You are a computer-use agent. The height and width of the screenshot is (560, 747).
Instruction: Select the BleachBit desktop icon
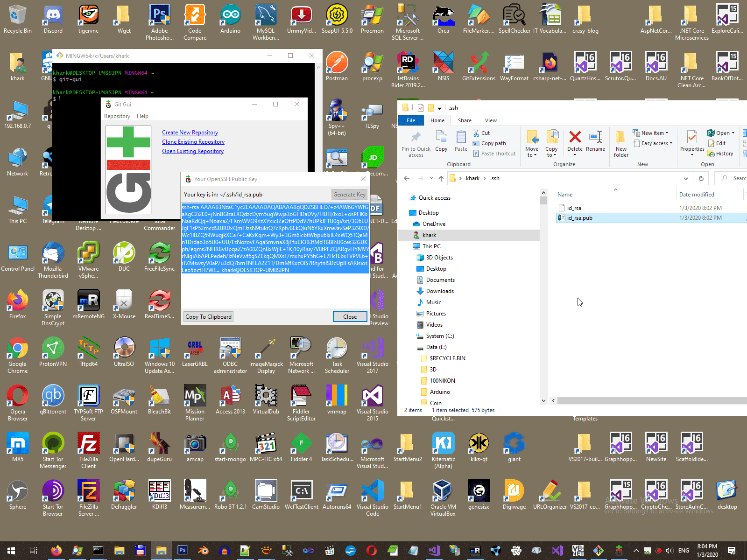[x=159, y=399]
